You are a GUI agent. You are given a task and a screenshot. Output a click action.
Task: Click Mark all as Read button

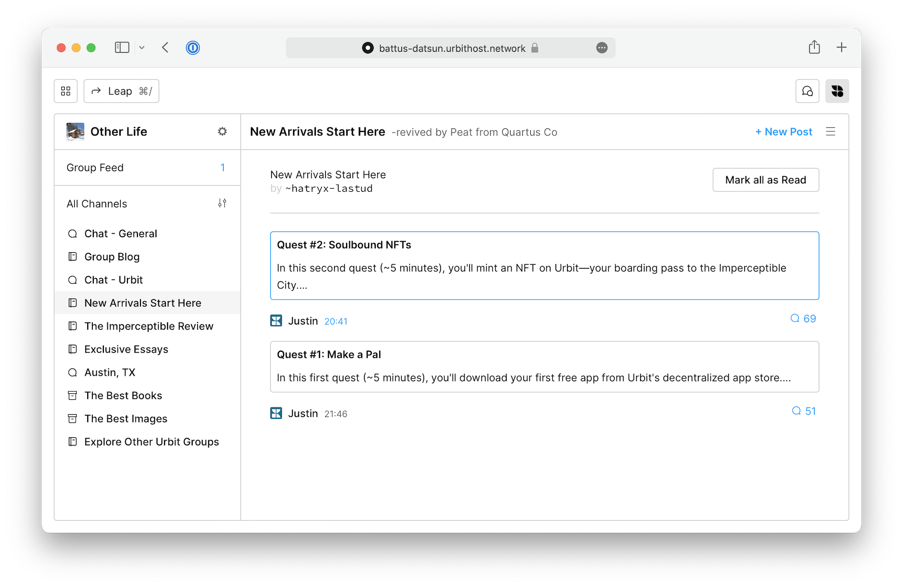(x=766, y=180)
